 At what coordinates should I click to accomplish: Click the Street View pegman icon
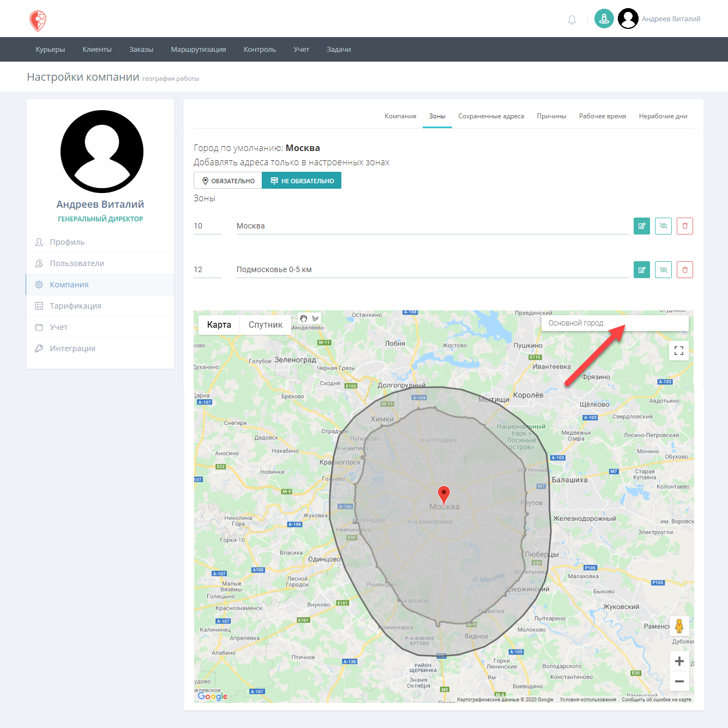point(679,626)
